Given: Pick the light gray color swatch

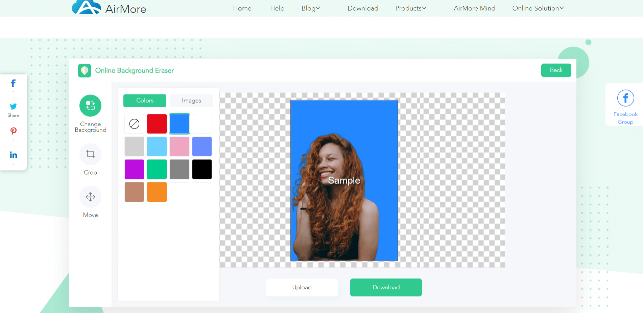Looking at the screenshot, I should [134, 147].
